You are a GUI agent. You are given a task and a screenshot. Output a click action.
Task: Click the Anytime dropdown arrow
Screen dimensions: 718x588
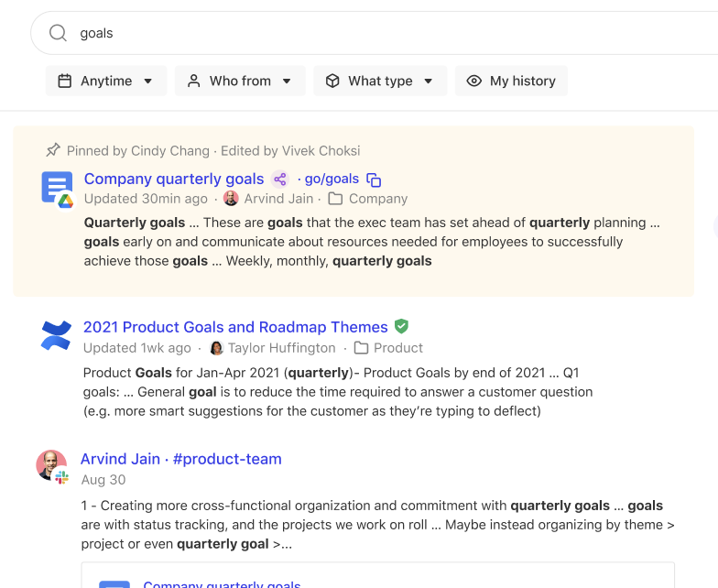pyautogui.click(x=148, y=81)
